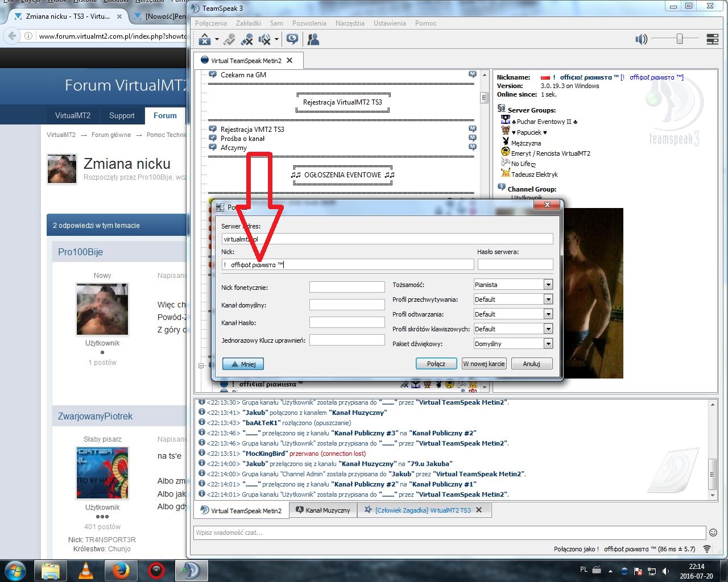Open the Pro100Bije author link on the forum
Screen dimensions: 728x582
tap(80, 252)
